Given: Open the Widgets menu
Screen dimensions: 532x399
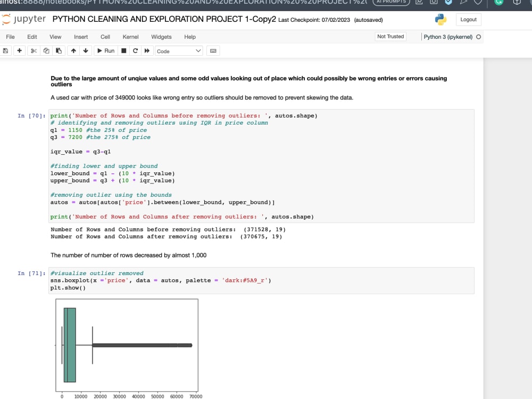Looking at the screenshot, I should tap(161, 37).
